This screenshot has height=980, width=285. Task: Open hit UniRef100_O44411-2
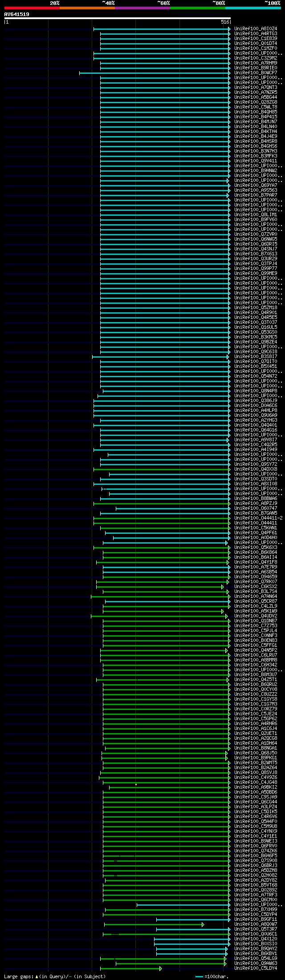[258, 518]
